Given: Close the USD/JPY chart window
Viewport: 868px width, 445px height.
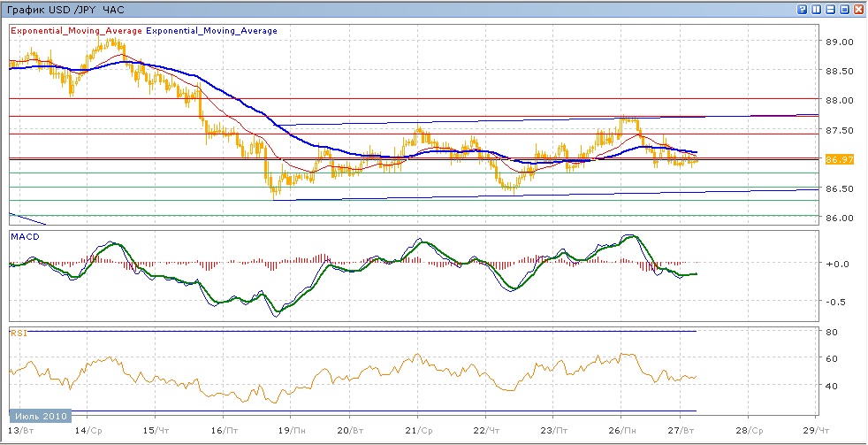Looking at the screenshot, I should coord(858,9).
